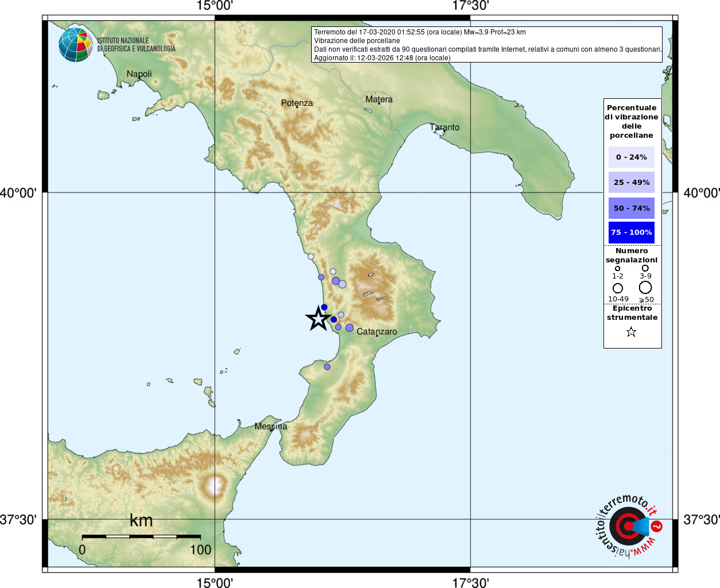Click the 'Numero segnalazioni' legend heading
Image resolution: width=720 pixels, height=588 pixels.
point(632,256)
